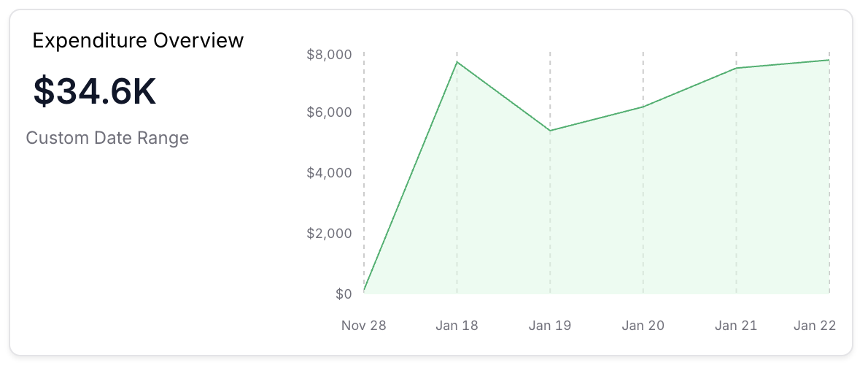The height and width of the screenshot is (368, 868).
Task: Click the Jan 19 dip data point
Action: pos(550,131)
